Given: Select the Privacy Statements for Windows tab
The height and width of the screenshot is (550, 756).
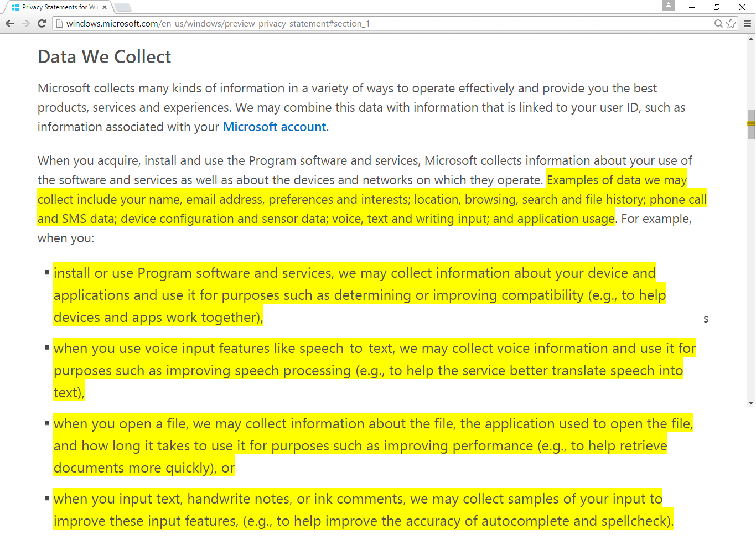Looking at the screenshot, I should pyautogui.click(x=58, y=7).
